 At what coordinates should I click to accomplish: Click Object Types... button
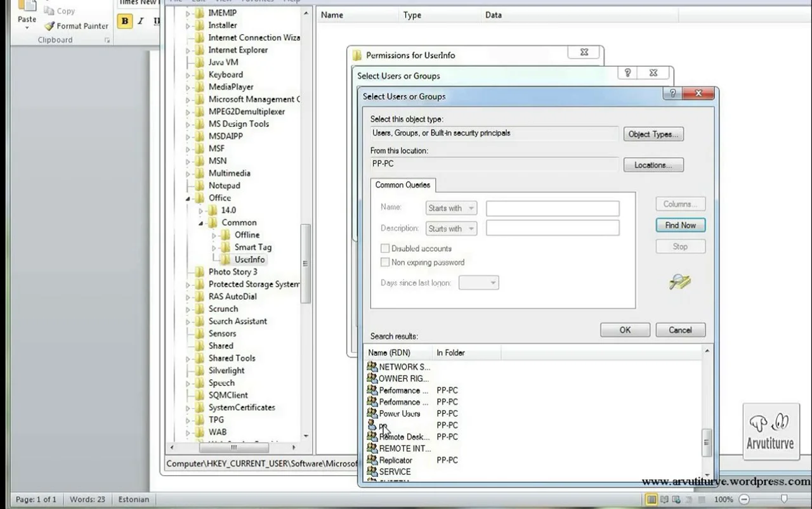click(653, 134)
